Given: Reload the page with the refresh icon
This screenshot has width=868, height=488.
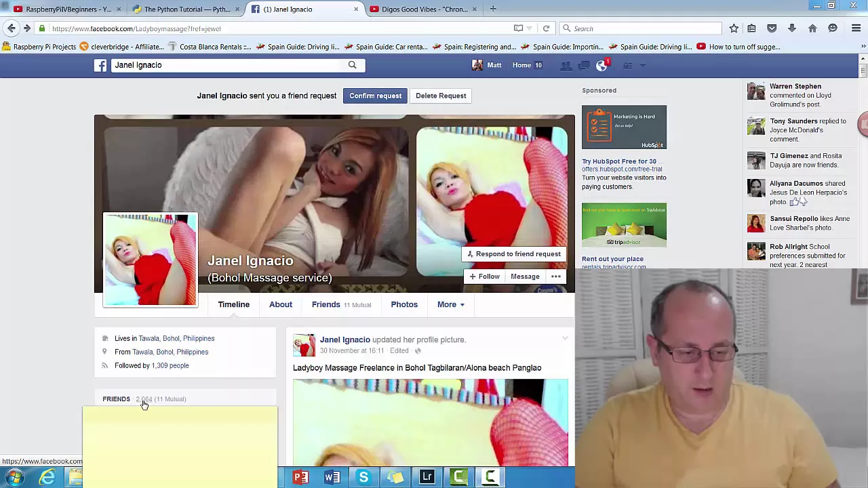Looking at the screenshot, I should (546, 28).
